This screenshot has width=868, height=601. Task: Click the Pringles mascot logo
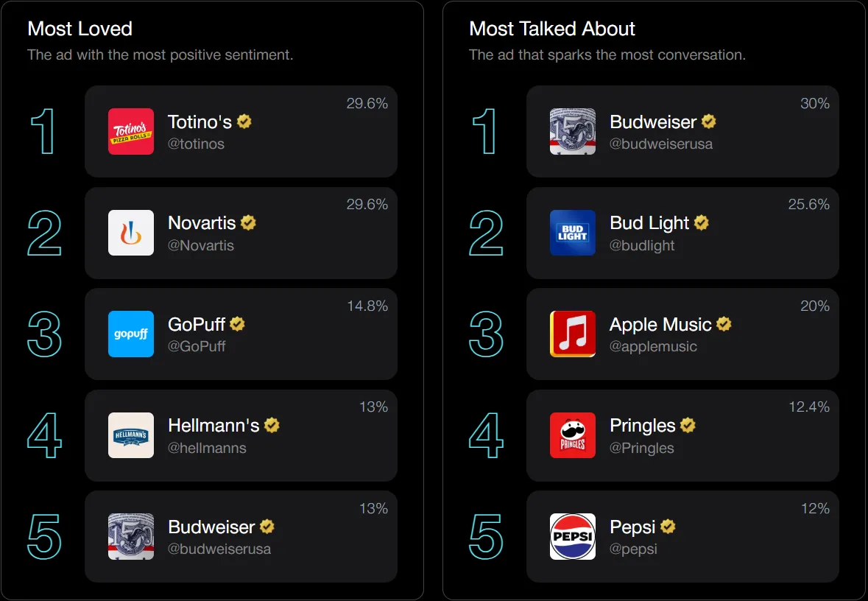(573, 435)
